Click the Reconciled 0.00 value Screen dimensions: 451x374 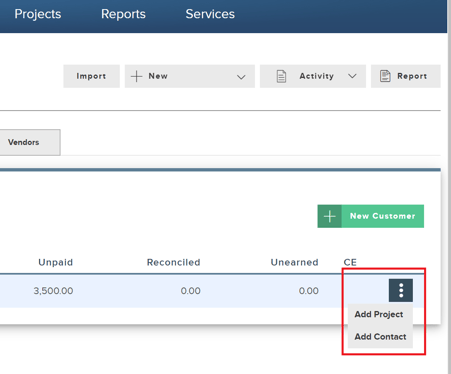(x=191, y=291)
